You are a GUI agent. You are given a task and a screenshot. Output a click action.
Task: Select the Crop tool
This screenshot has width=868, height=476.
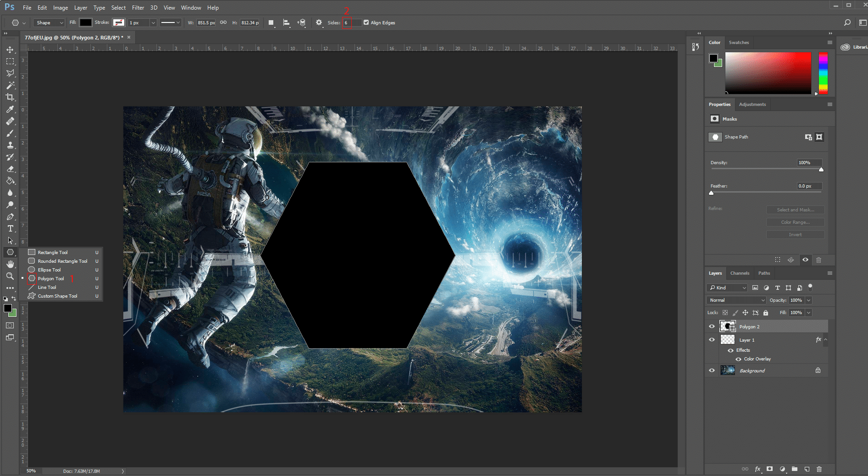click(x=10, y=97)
